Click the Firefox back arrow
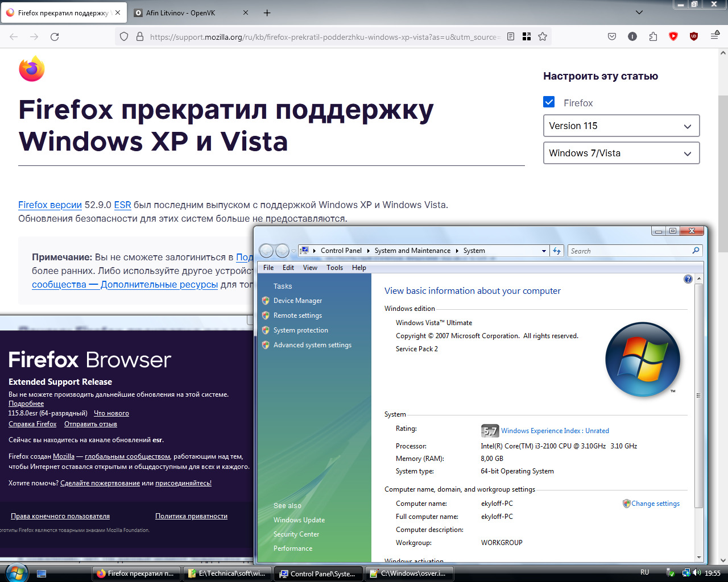This screenshot has height=582, width=728. click(14, 37)
